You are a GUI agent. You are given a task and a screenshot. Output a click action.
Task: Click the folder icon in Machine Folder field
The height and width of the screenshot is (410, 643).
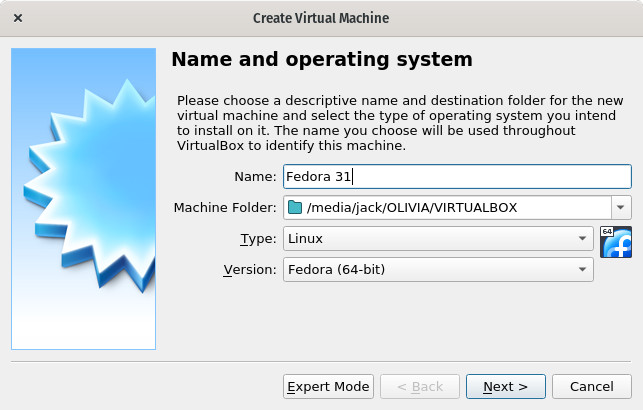pos(295,207)
